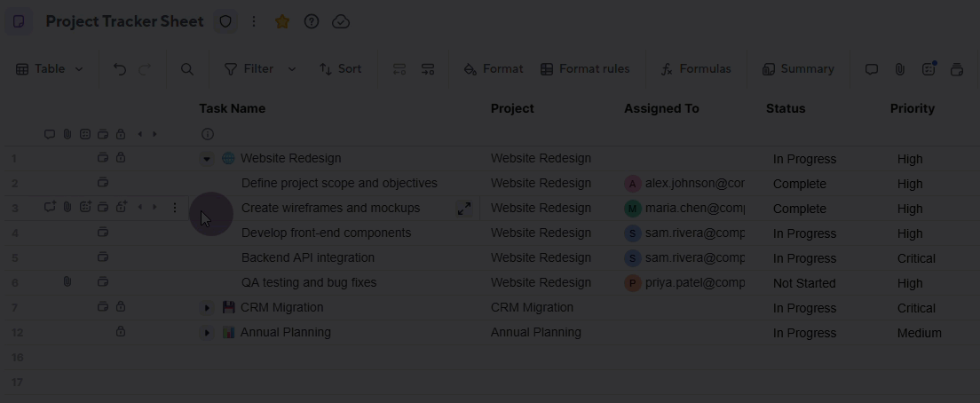Click the priya.patel assignee cell
Screen dimensions: 980x403
point(684,283)
